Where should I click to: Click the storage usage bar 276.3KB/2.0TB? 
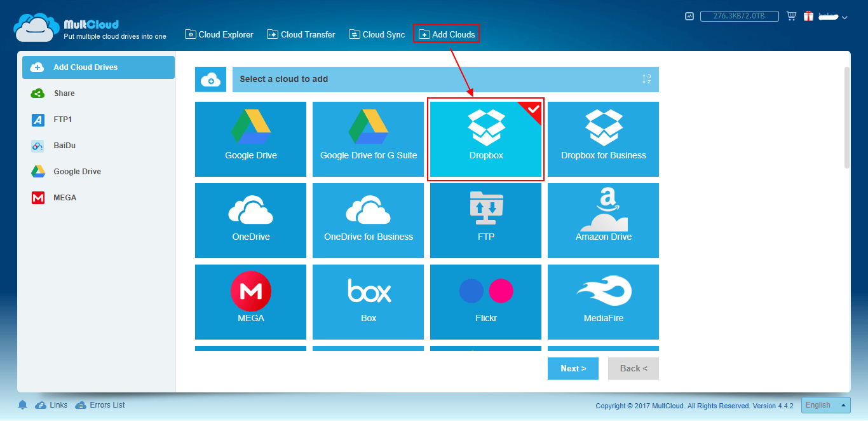[x=741, y=17]
